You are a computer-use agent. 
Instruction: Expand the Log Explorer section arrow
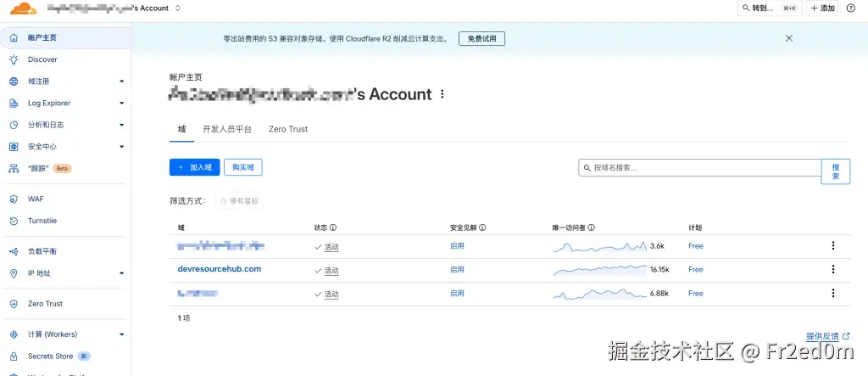click(122, 104)
